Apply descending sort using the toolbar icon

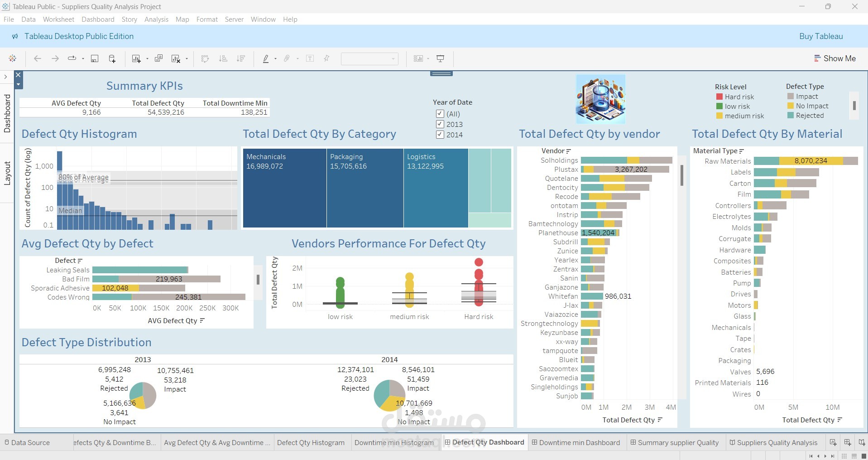point(241,58)
